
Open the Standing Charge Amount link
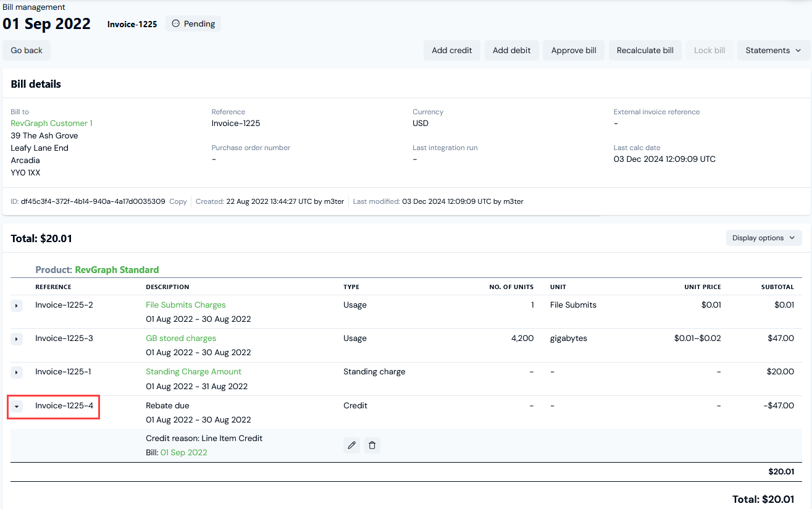193,372
